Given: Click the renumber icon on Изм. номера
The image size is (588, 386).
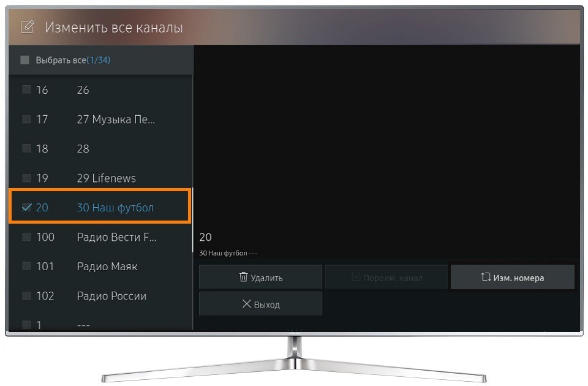Looking at the screenshot, I should pos(486,277).
